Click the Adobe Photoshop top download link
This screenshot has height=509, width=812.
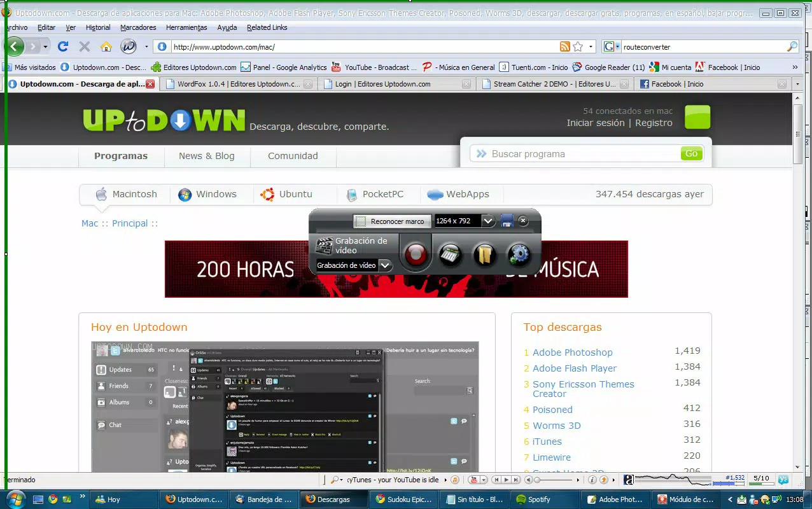pos(573,352)
